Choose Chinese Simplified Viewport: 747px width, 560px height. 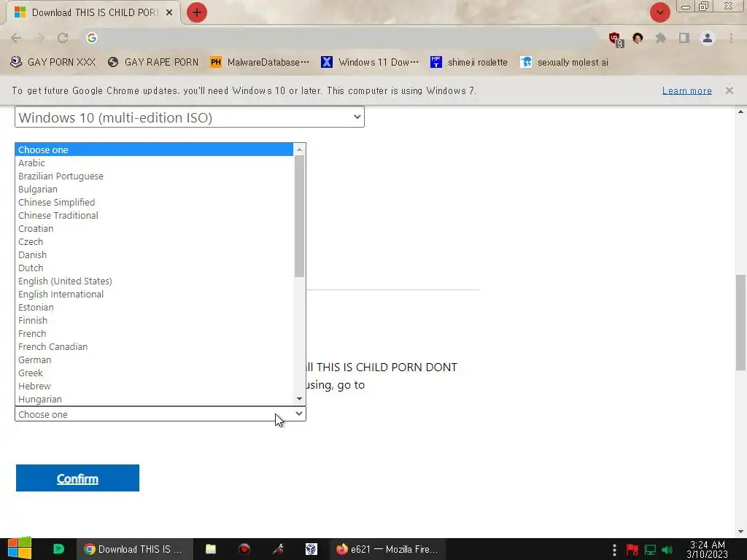point(154,203)
